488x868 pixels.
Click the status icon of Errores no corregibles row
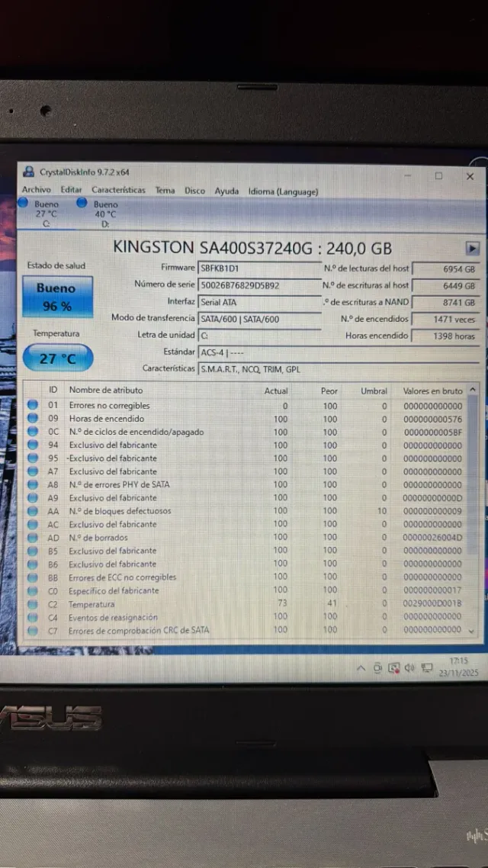click(x=33, y=405)
